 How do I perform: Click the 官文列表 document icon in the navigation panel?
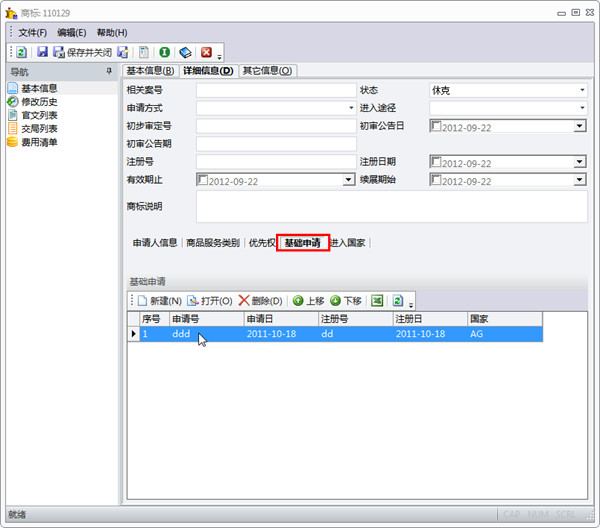pos(13,115)
